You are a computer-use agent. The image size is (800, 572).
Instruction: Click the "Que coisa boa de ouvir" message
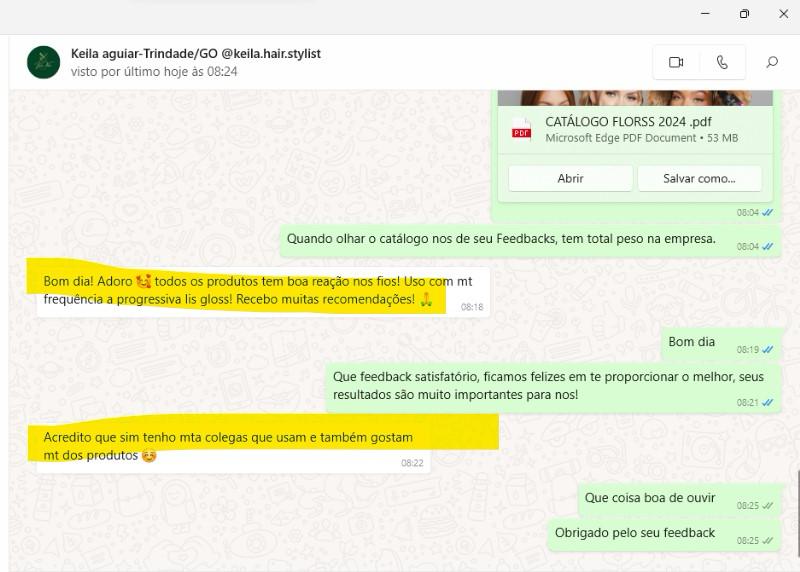point(650,498)
